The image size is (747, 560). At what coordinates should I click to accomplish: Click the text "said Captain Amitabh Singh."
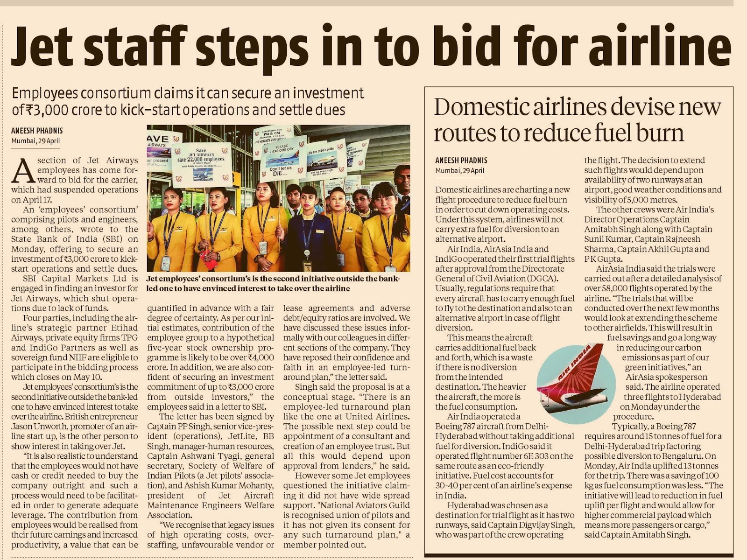click(637, 534)
